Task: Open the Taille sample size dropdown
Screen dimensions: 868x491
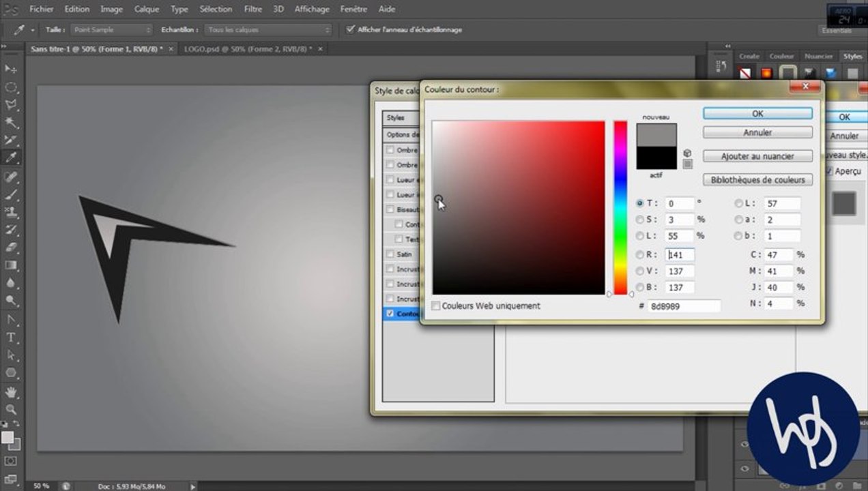Action: (x=111, y=30)
